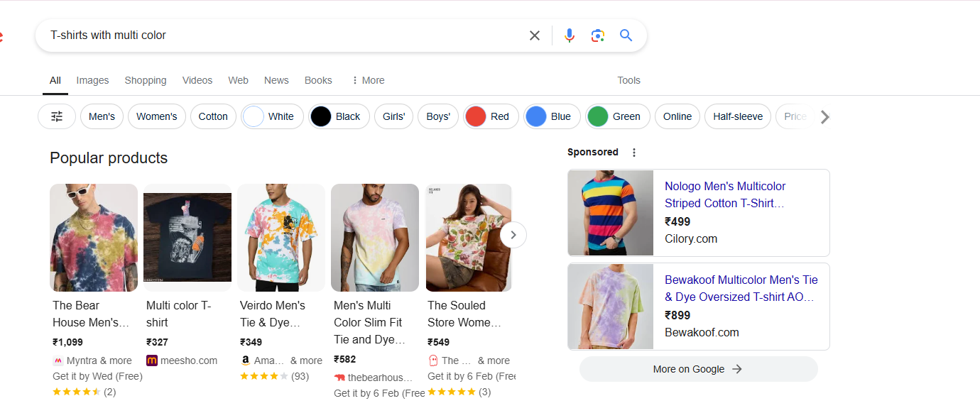Open the Bewakoof Tie & Dye T-shirt link

741,288
